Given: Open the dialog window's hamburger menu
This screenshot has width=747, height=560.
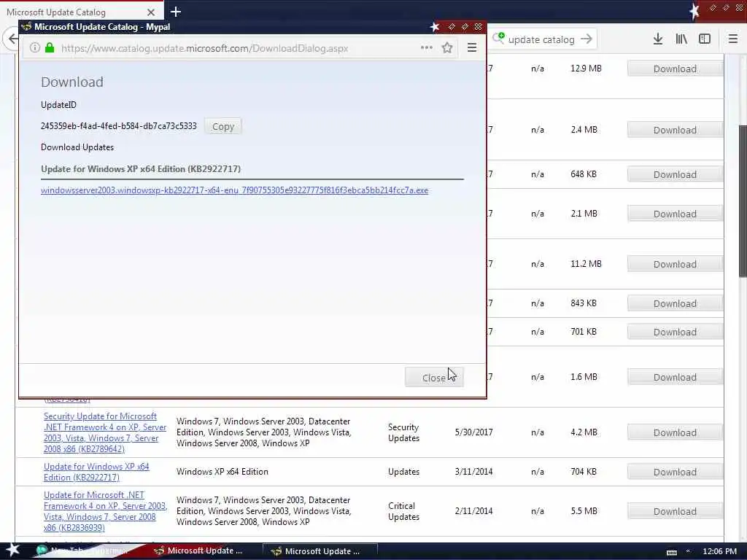Looking at the screenshot, I should pos(472,47).
